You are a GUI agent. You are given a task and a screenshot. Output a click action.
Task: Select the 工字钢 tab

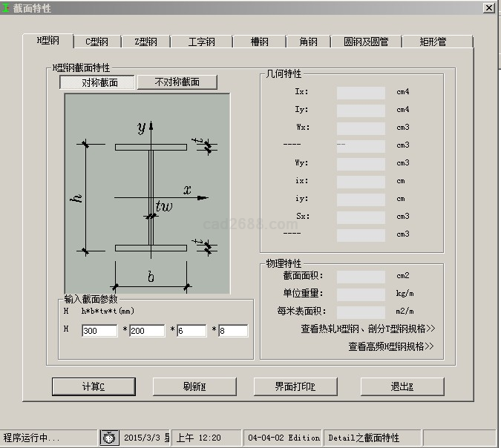[x=201, y=42]
